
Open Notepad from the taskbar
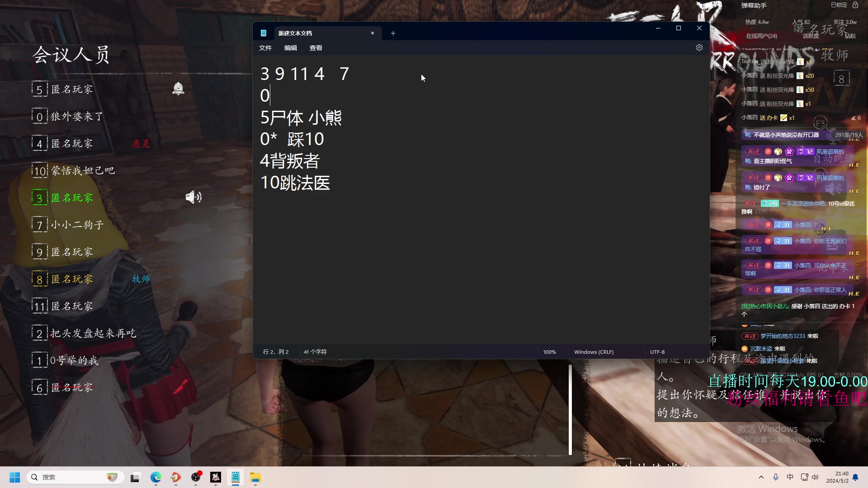[x=236, y=477]
